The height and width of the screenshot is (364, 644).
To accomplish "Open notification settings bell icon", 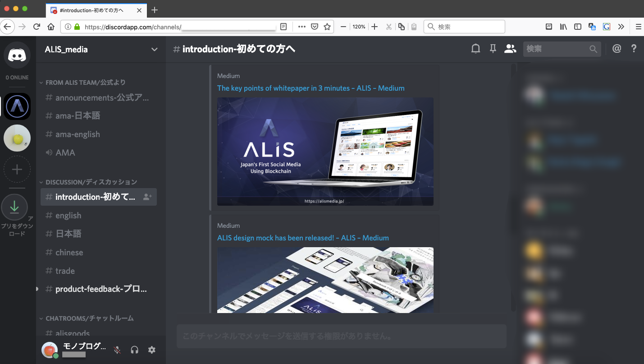I will 475,49.
